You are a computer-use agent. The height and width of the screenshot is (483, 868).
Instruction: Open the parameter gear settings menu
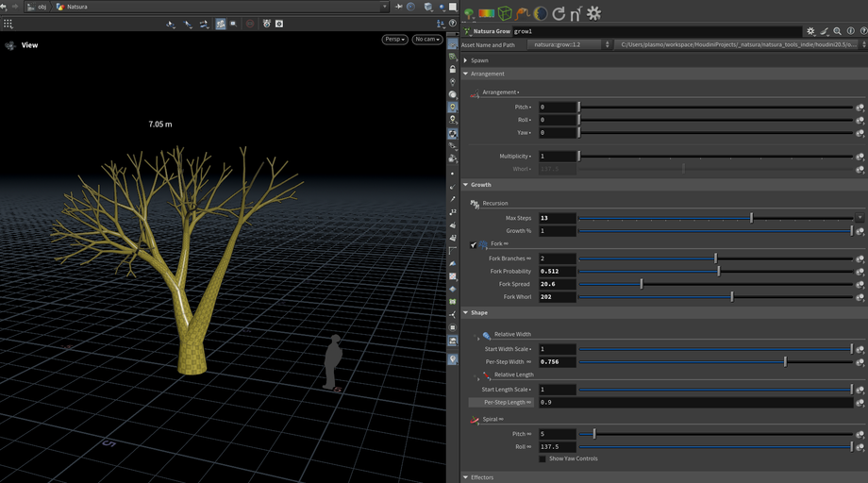point(810,31)
